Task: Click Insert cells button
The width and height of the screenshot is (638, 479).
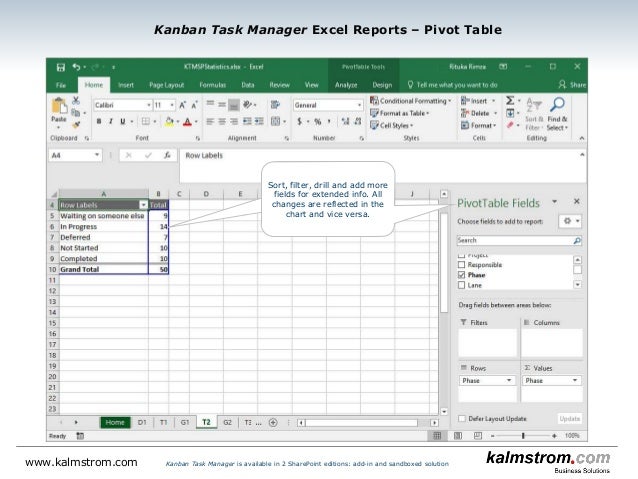Action: [x=478, y=101]
